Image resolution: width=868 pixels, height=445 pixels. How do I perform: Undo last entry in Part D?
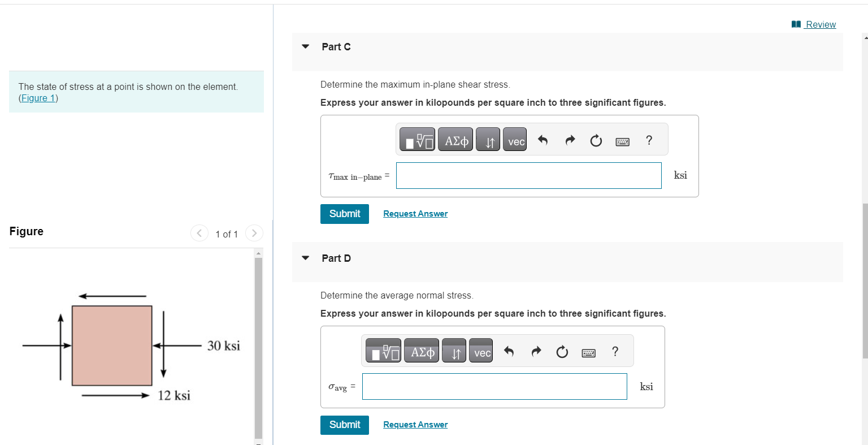pyautogui.click(x=509, y=352)
